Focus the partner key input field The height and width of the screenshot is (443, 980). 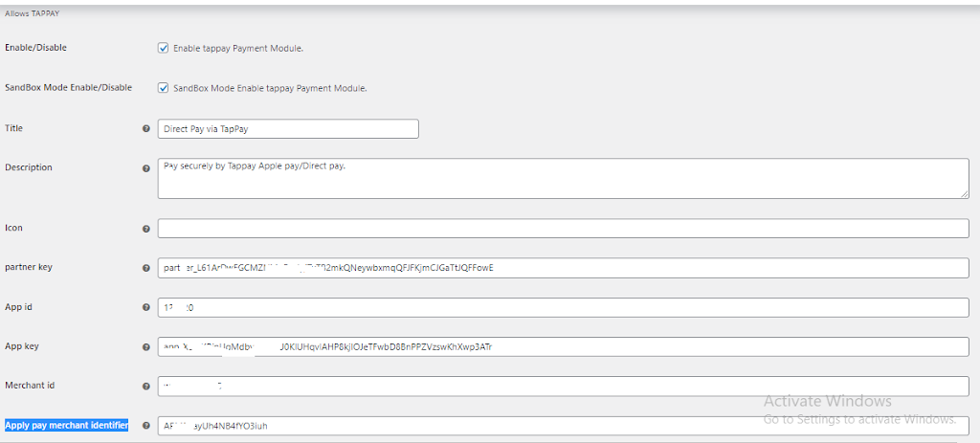[x=563, y=268]
